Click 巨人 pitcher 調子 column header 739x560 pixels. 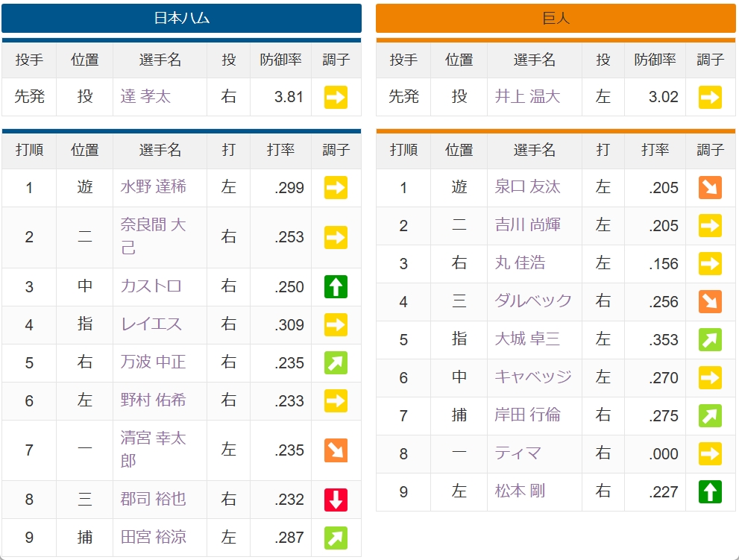point(710,60)
